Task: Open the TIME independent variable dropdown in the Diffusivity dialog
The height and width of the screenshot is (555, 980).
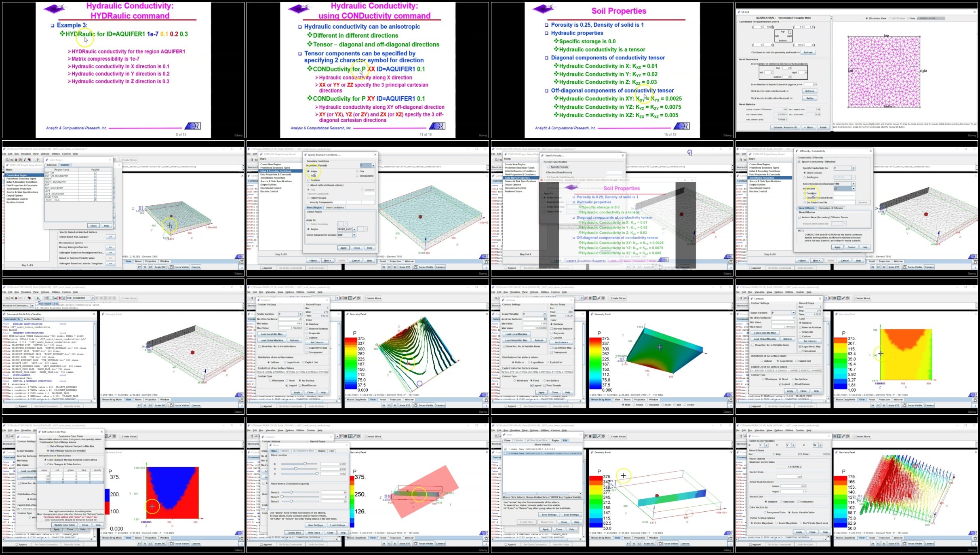Action: click(x=854, y=184)
